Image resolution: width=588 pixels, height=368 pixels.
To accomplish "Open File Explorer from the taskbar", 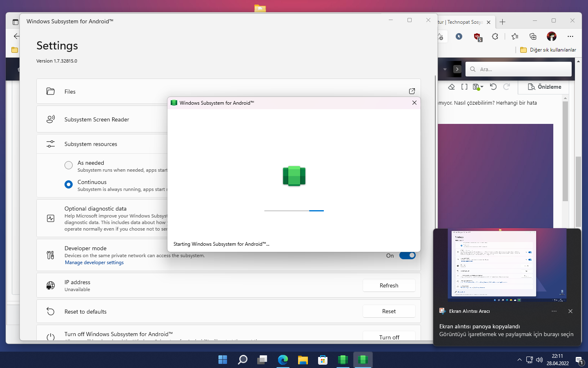I will pos(303,359).
